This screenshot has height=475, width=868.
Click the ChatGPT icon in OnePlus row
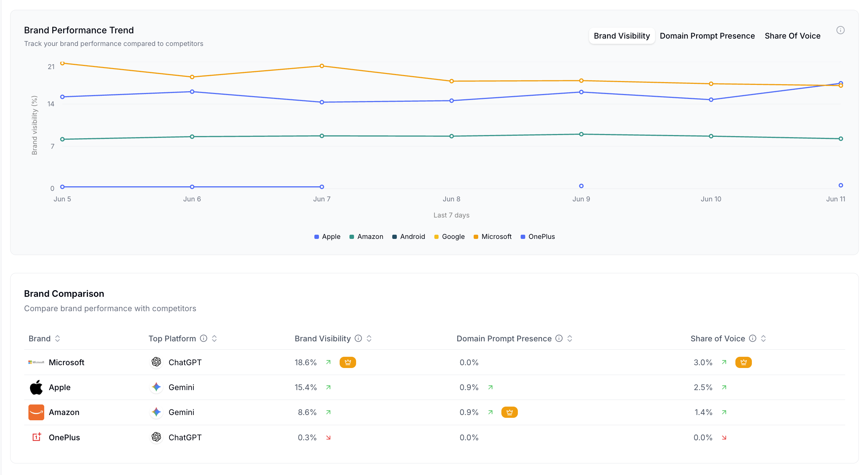[156, 437]
